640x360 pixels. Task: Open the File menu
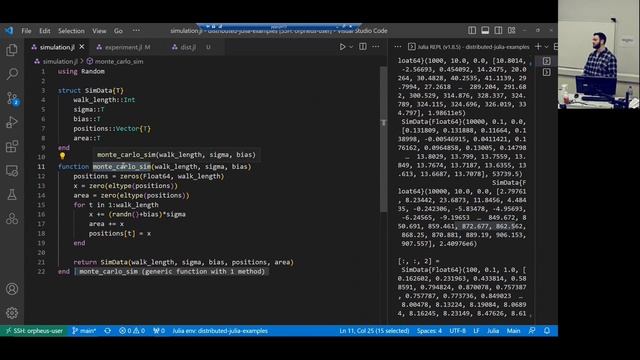26,31
